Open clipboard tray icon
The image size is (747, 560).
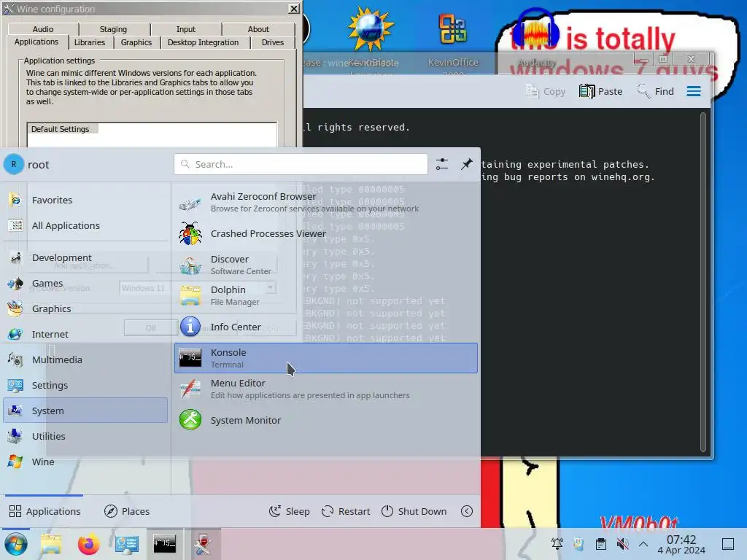click(601, 544)
